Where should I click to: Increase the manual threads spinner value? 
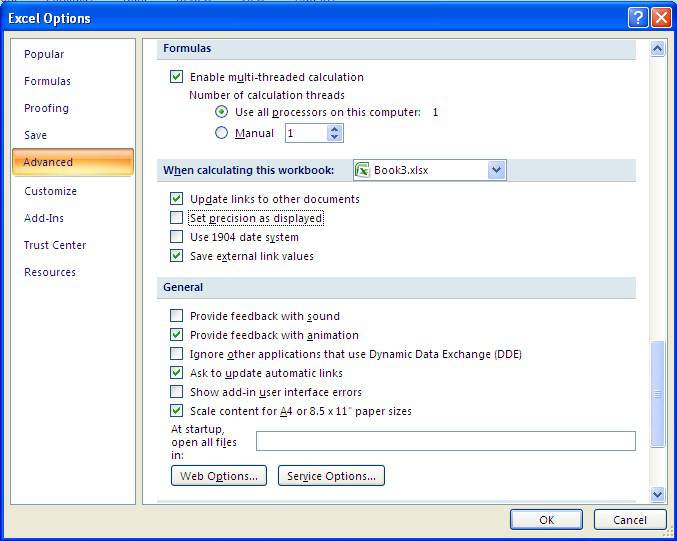pyautogui.click(x=334, y=128)
